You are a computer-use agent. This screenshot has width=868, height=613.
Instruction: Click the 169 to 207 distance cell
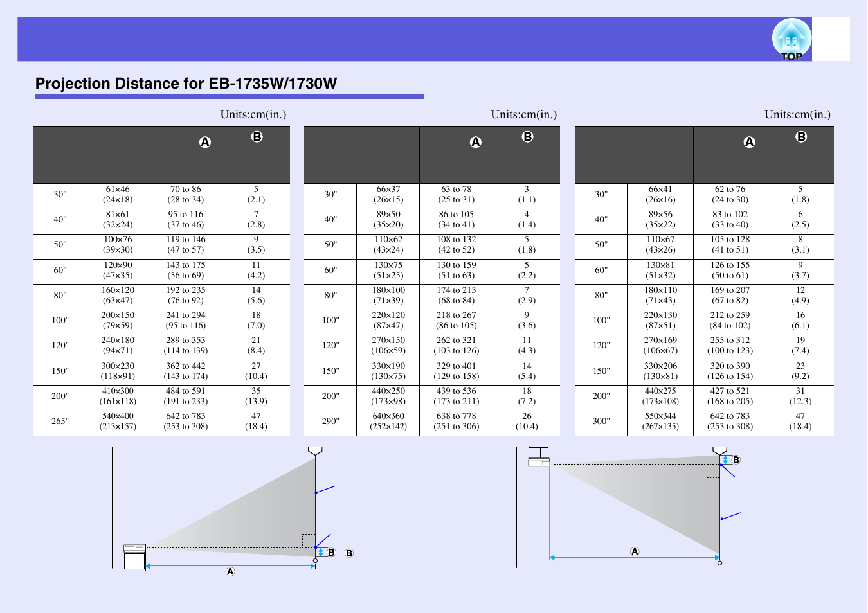pos(730,296)
